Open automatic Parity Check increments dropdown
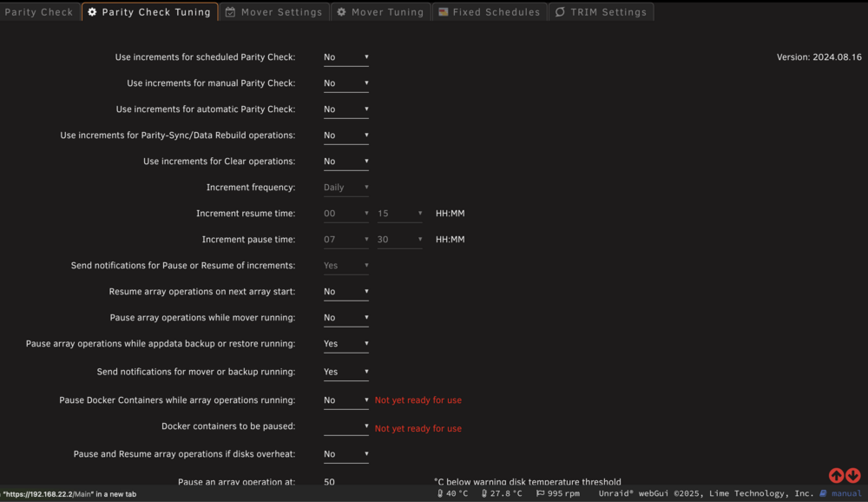This screenshot has height=502, width=868. (346, 109)
